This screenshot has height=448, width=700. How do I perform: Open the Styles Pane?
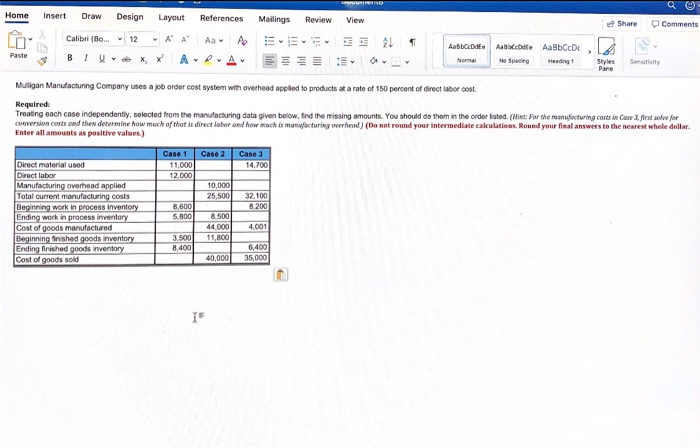[x=606, y=54]
